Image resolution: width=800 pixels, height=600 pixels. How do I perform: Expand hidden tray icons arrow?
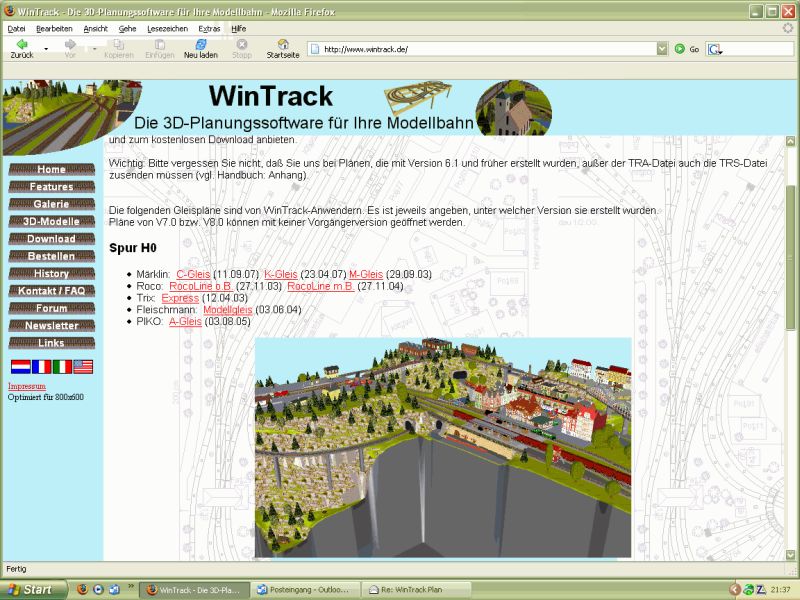(x=735, y=590)
